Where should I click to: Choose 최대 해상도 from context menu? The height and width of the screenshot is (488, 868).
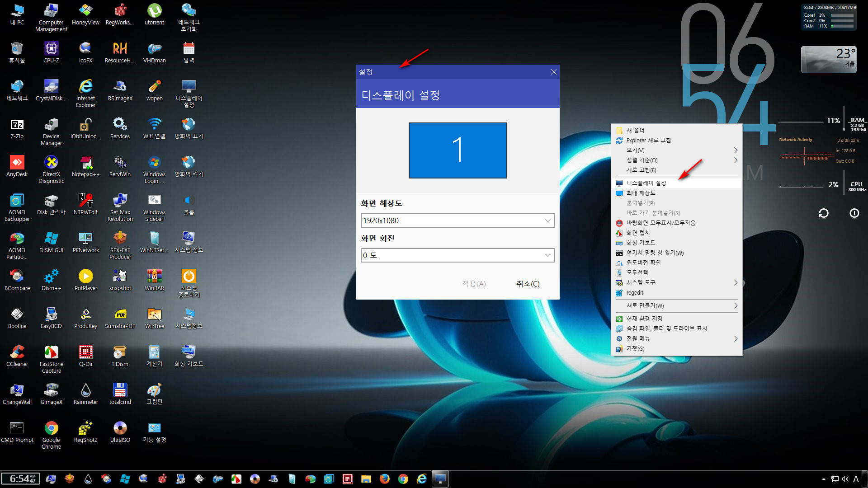click(676, 193)
